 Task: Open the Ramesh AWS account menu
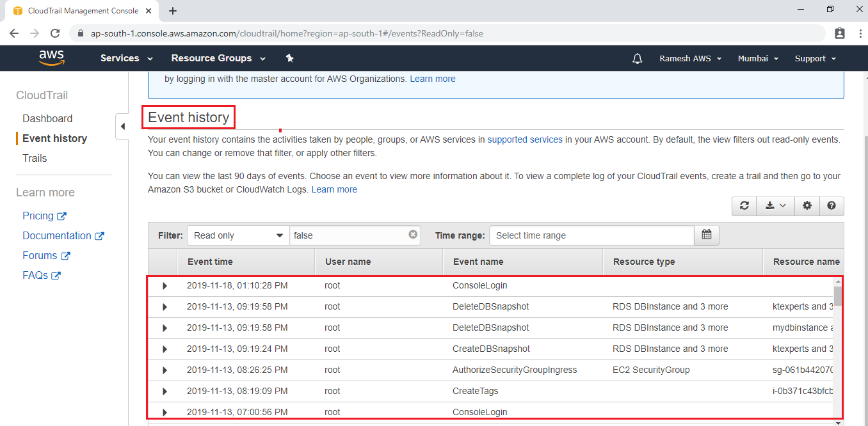click(691, 58)
